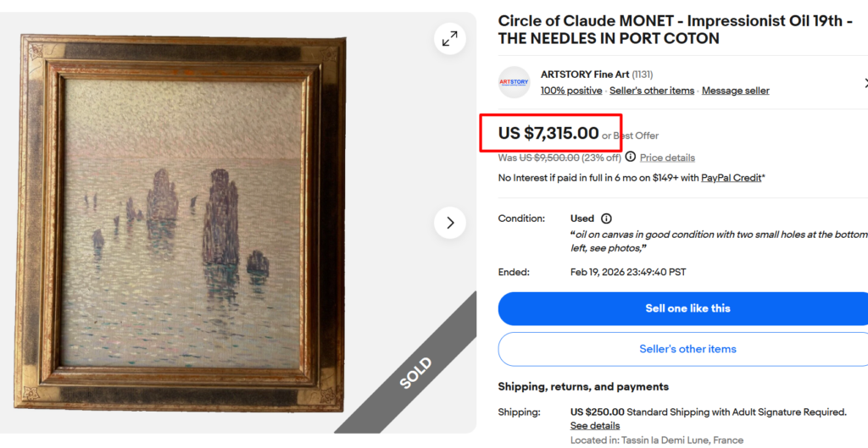Open the full-screen image expand icon

click(449, 38)
